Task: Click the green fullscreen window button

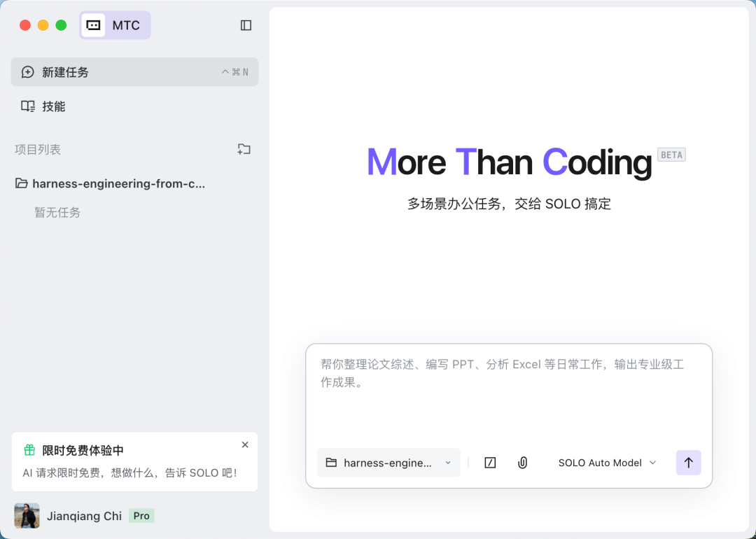Action: pyautogui.click(x=61, y=25)
